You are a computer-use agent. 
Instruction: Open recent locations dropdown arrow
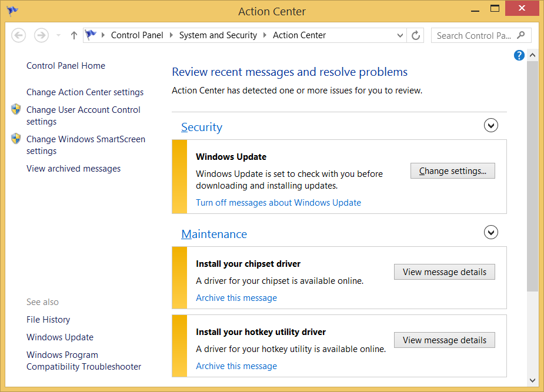tap(58, 35)
